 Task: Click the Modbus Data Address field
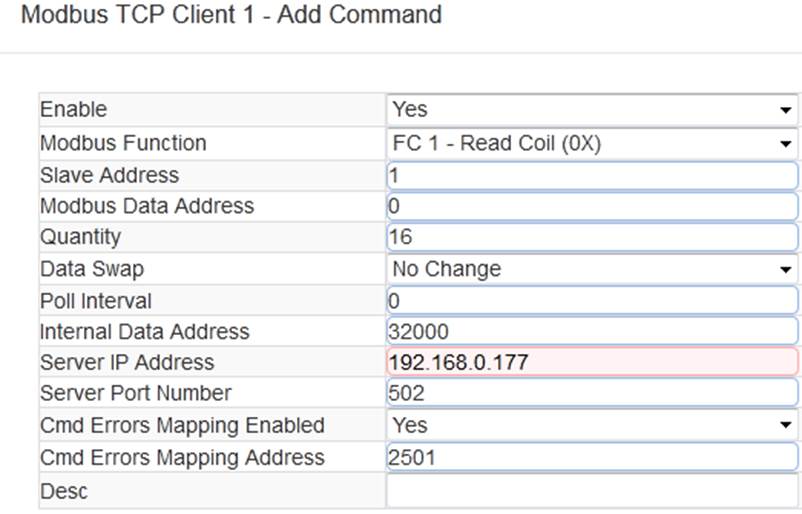pyautogui.click(x=592, y=206)
